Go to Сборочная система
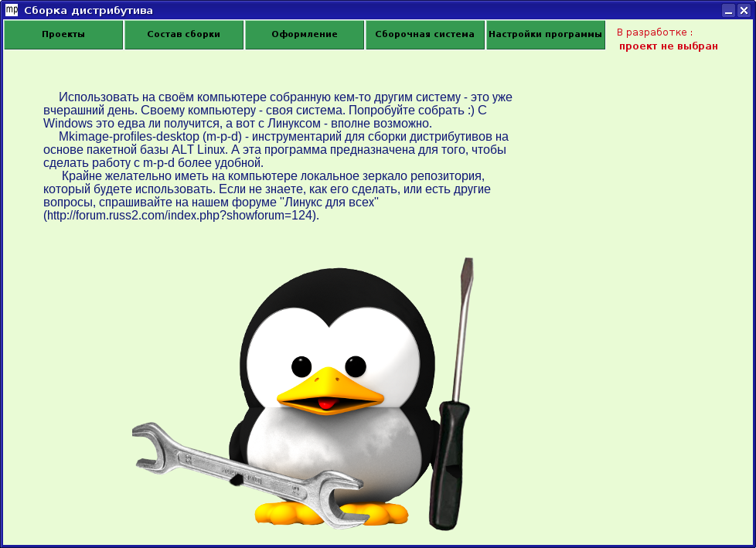 point(425,35)
